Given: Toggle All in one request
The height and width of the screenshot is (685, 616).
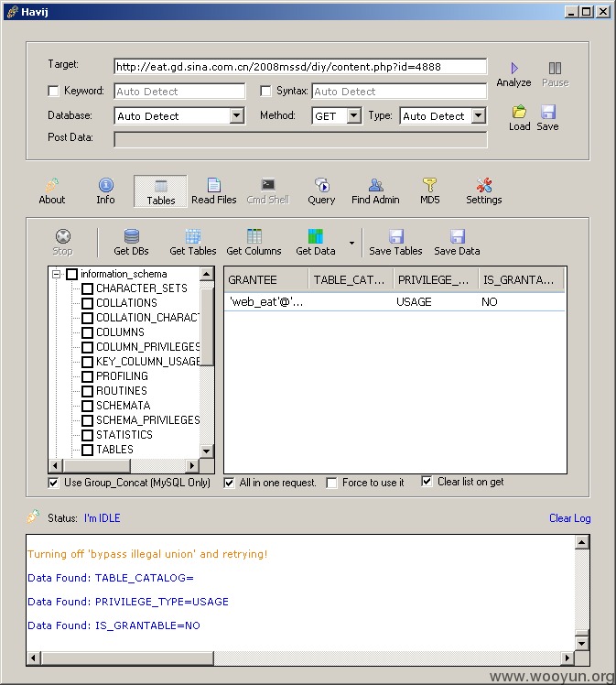Looking at the screenshot, I should click(229, 483).
